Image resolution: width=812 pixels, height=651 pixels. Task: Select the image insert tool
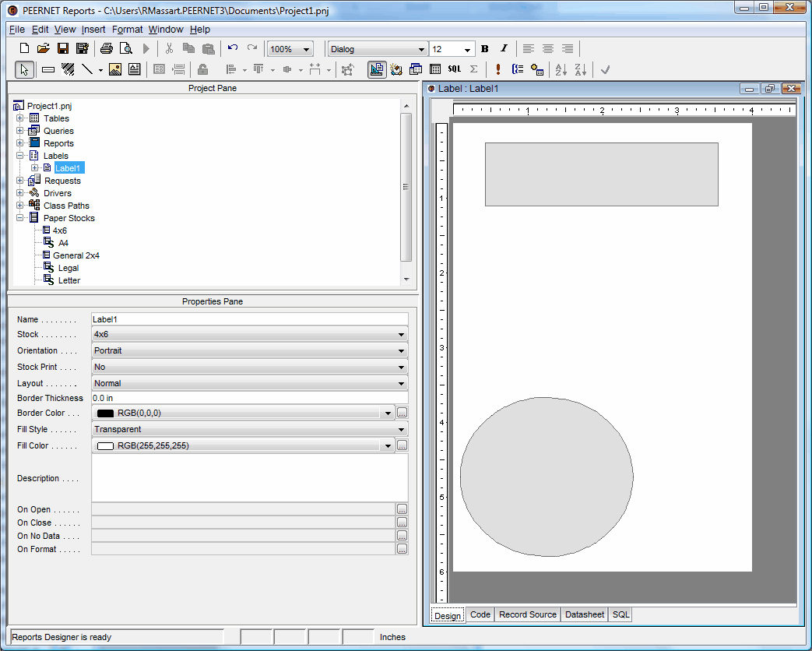tap(115, 69)
